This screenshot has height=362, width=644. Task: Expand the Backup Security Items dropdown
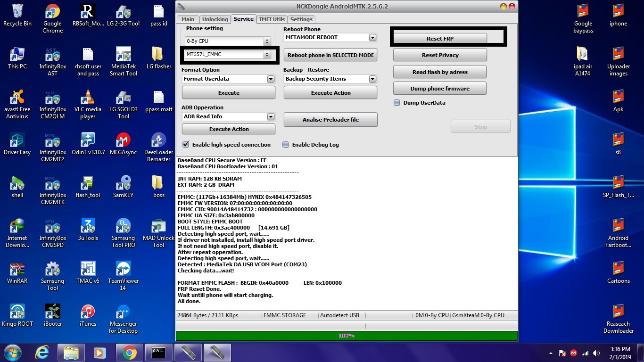coord(372,79)
